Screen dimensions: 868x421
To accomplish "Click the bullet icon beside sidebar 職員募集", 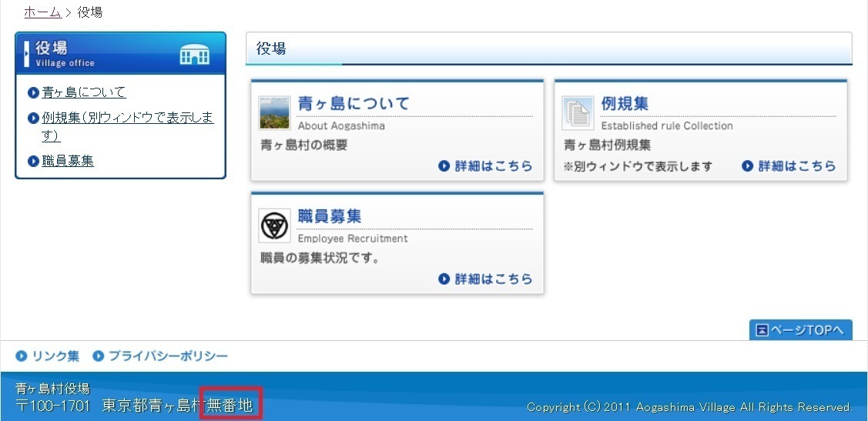I will pos(33,161).
